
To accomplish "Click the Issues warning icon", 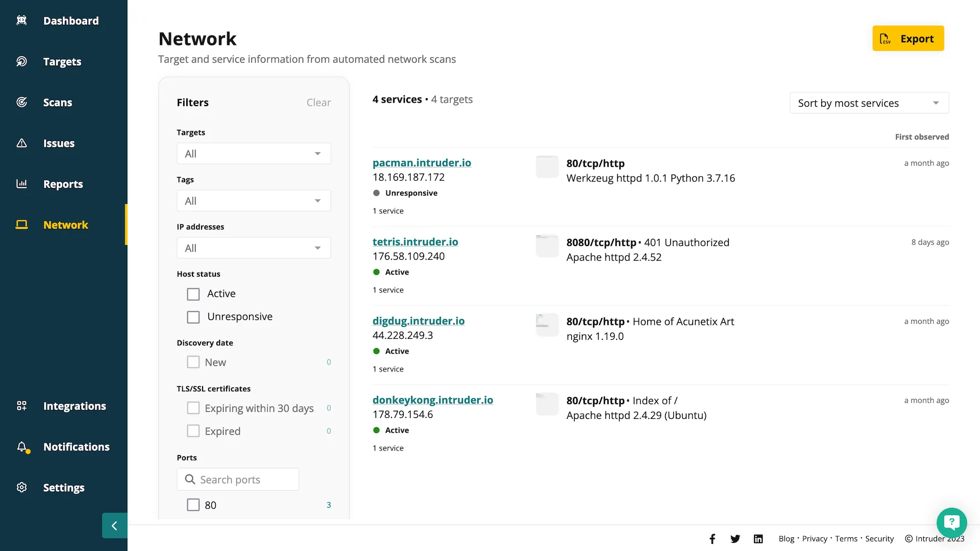I will (x=21, y=143).
